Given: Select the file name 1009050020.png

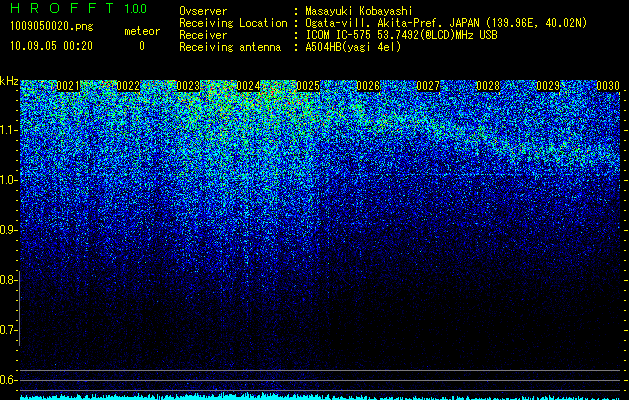Looking at the screenshot, I should click(x=52, y=26).
